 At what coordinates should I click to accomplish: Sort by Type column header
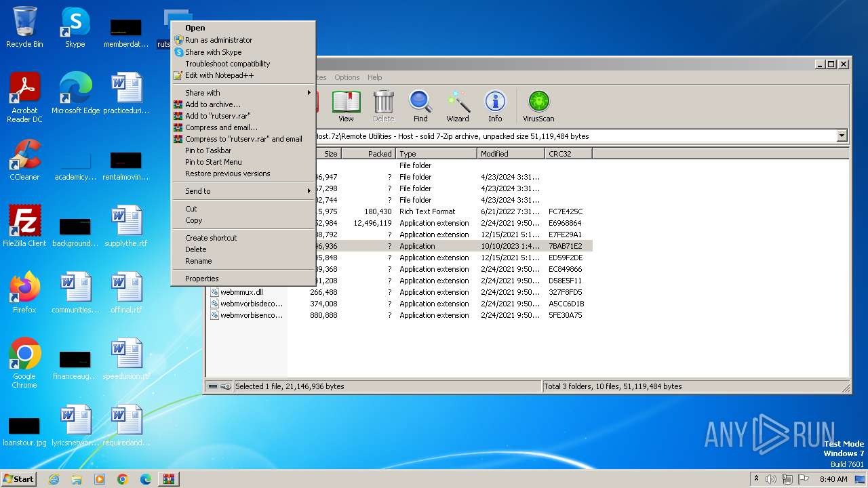(x=437, y=154)
